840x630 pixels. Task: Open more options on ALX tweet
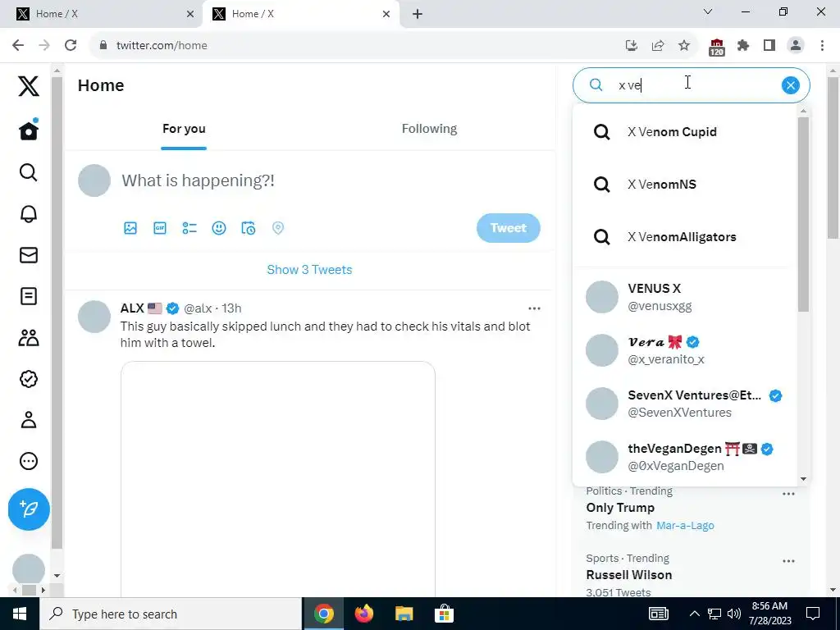point(534,308)
